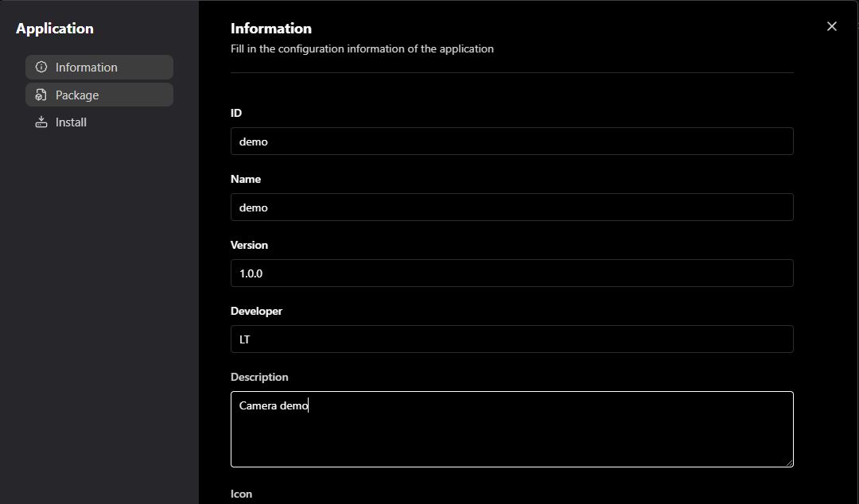Screen dimensions: 859x504
Task: Click the Package icon in sidebar
Action: tap(41, 95)
